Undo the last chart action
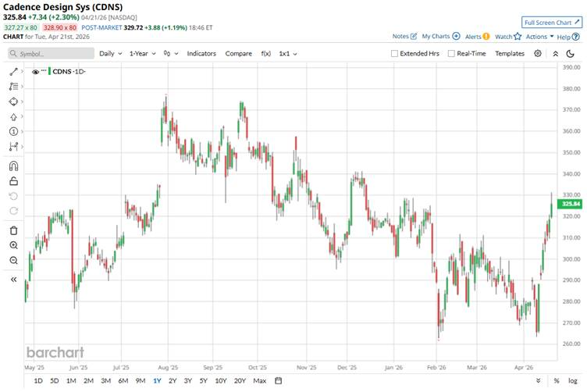This screenshot has height=392, width=587. click(x=13, y=196)
